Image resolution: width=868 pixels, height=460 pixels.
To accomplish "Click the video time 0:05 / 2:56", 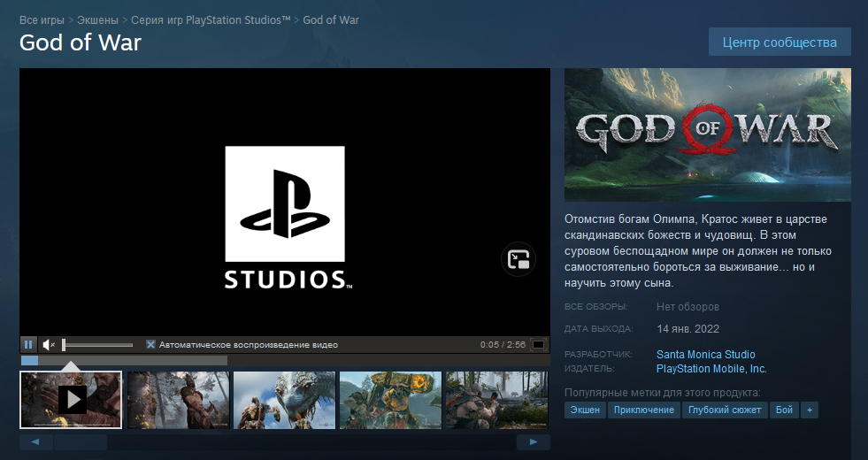I will pyautogui.click(x=503, y=344).
